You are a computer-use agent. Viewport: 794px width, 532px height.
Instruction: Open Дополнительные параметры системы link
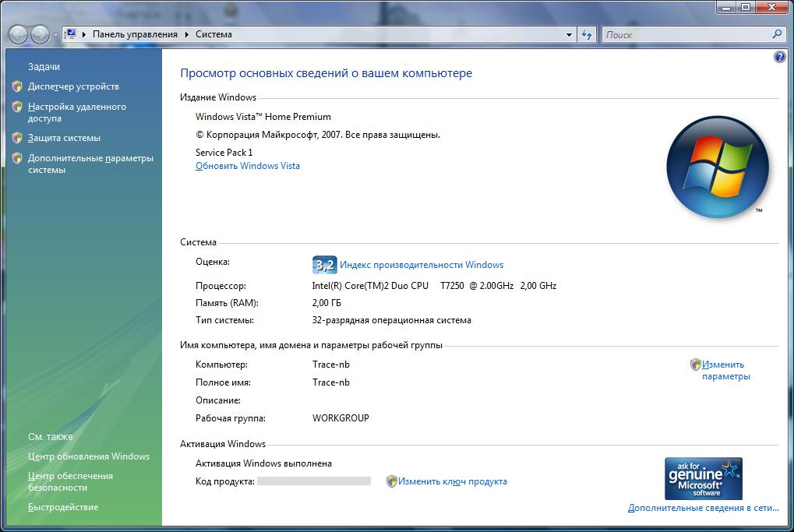click(x=90, y=164)
